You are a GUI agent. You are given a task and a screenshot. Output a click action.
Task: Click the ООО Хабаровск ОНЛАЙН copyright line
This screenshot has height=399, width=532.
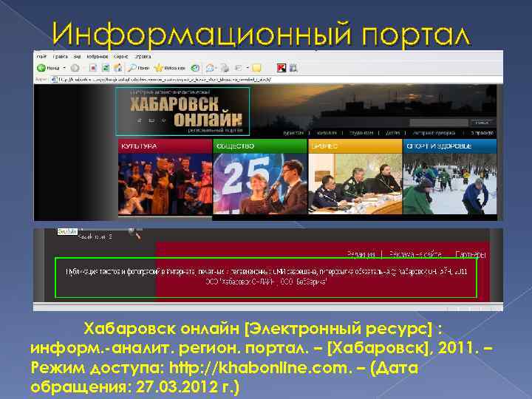266,282
